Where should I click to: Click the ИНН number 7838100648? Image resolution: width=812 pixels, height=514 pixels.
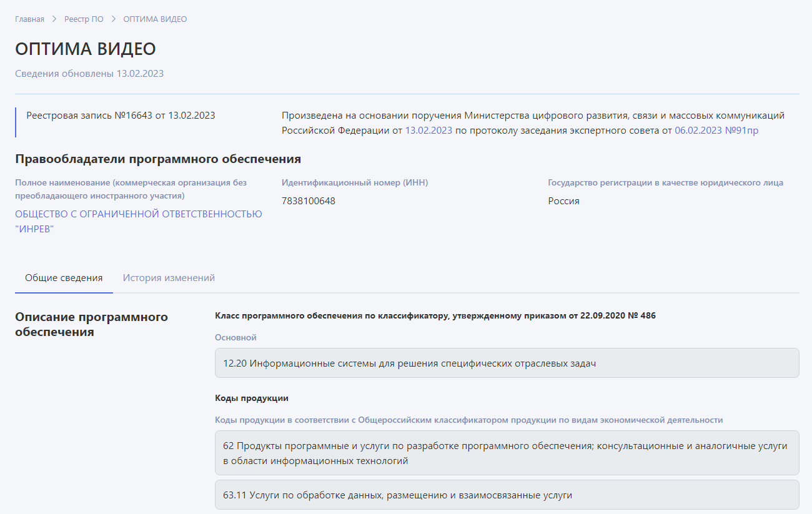click(x=309, y=201)
